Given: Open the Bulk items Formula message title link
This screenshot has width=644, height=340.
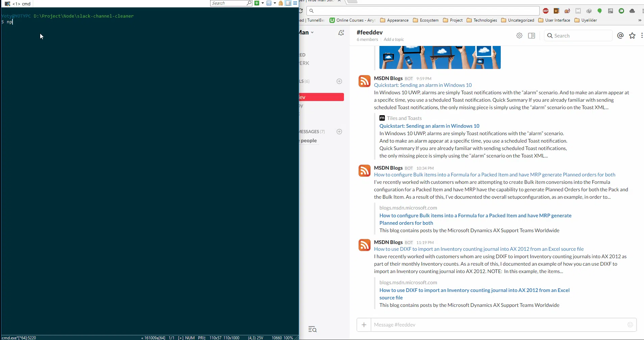Looking at the screenshot, I should pos(495,175).
